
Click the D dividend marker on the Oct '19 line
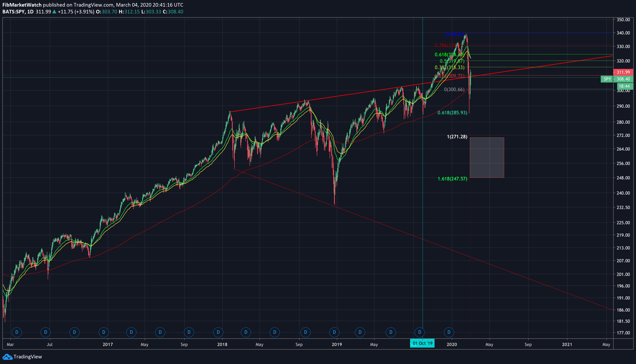click(420, 332)
